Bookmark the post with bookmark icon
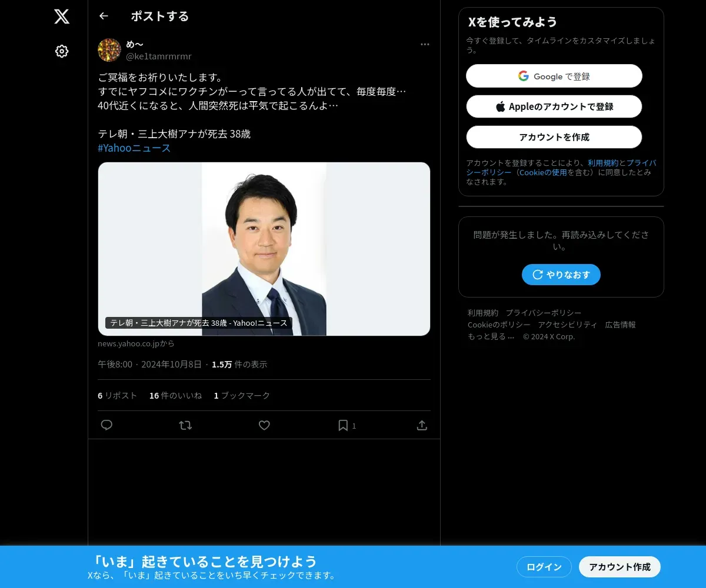The height and width of the screenshot is (588, 706). click(x=343, y=425)
